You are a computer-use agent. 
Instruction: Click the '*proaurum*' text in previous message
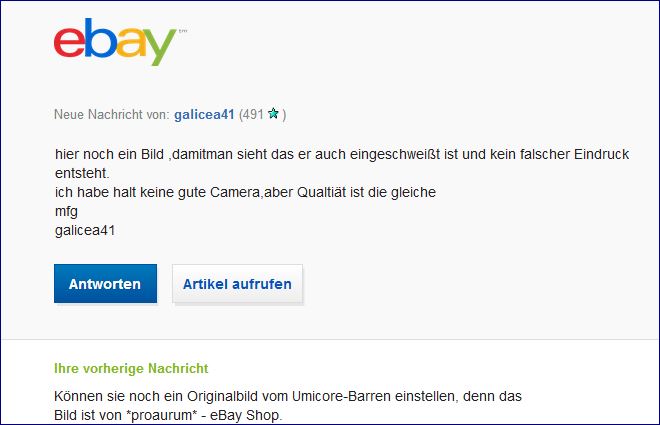pos(162,415)
